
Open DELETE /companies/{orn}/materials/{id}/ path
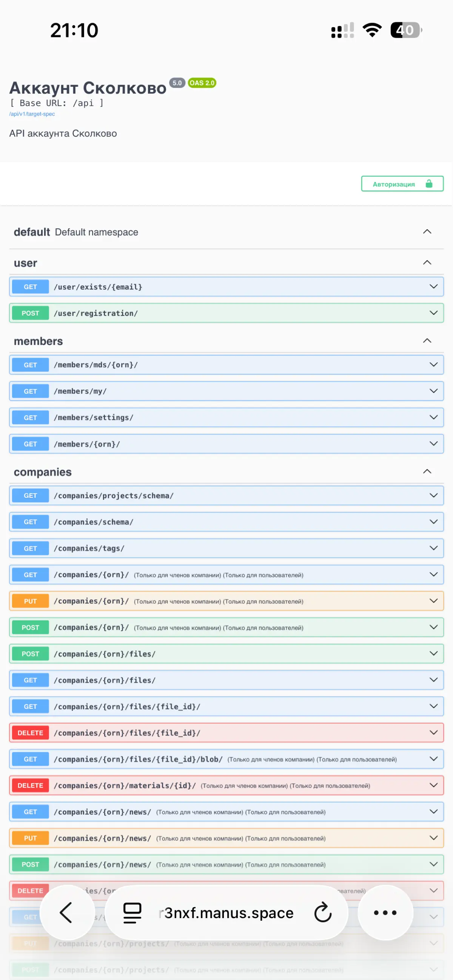pos(125,786)
